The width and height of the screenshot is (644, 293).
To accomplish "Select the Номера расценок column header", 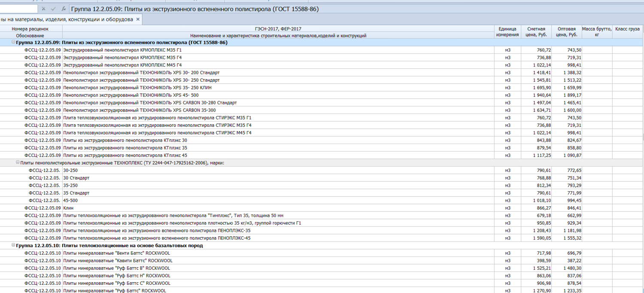I will click(x=30, y=29).
